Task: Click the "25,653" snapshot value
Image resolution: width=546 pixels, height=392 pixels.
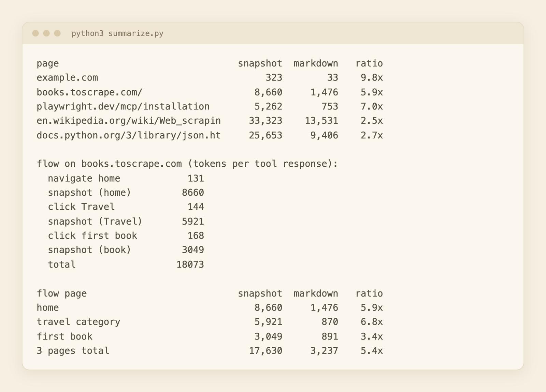Action: [x=265, y=136]
